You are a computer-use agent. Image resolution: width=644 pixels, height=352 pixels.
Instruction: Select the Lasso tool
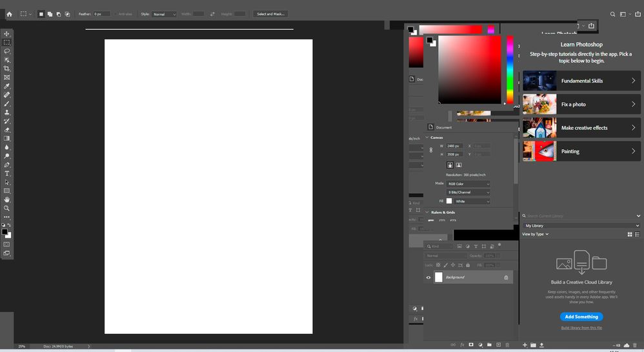[x=6, y=52]
